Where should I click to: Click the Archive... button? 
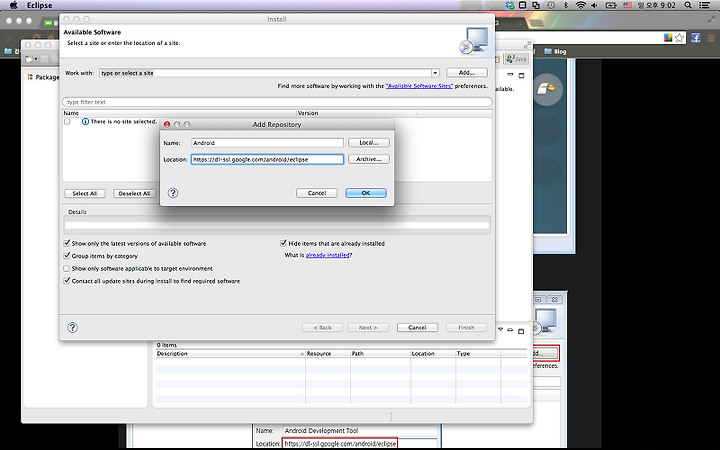pyautogui.click(x=369, y=159)
